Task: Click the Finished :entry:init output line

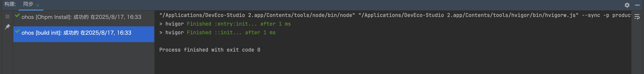Action: (x=225, y=24)
